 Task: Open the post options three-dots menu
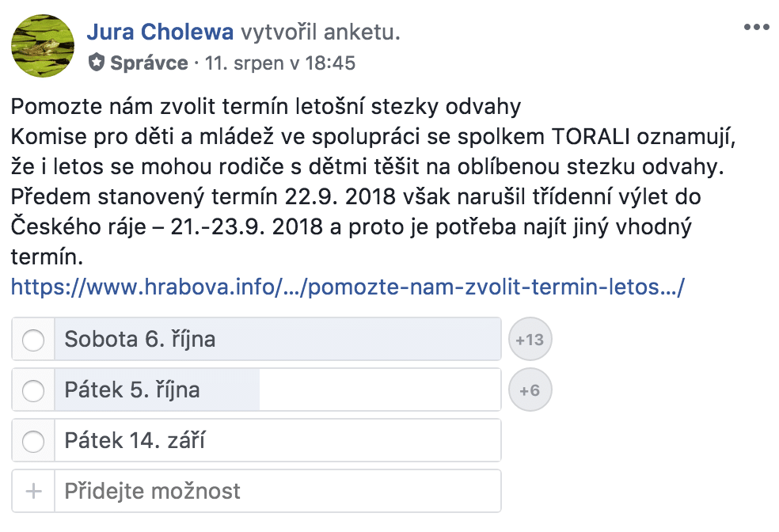pyautogui.click(x=756, y=28)
